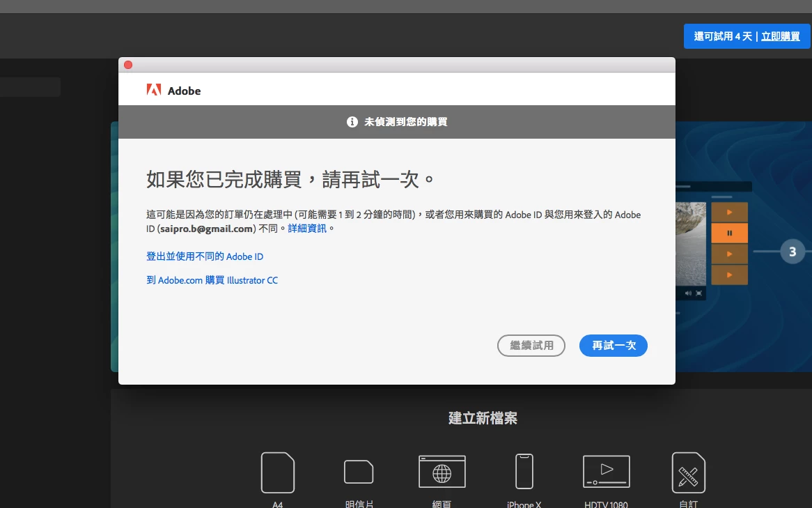Select the 明信片 preset icon

[x=359, y=472]
